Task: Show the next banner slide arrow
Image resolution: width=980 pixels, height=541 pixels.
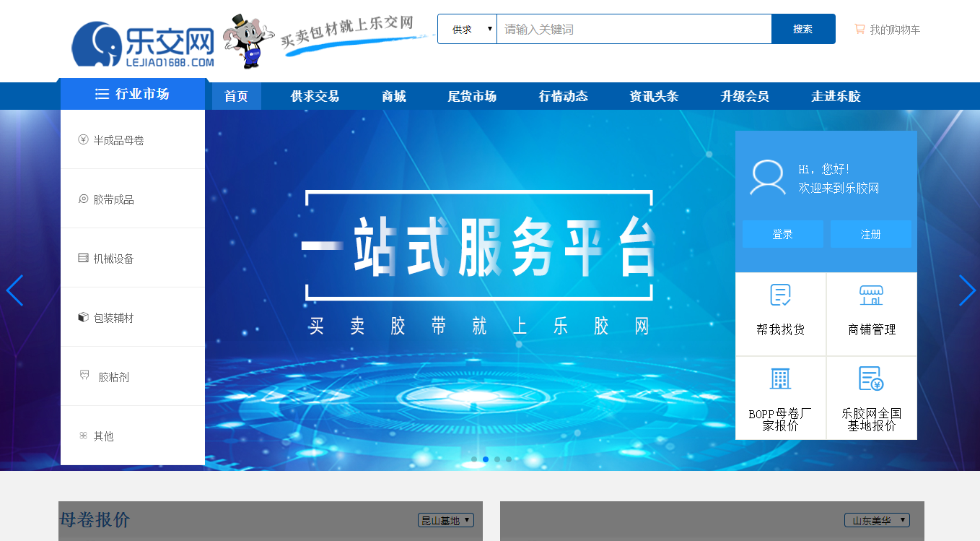Action: [967, 290]
